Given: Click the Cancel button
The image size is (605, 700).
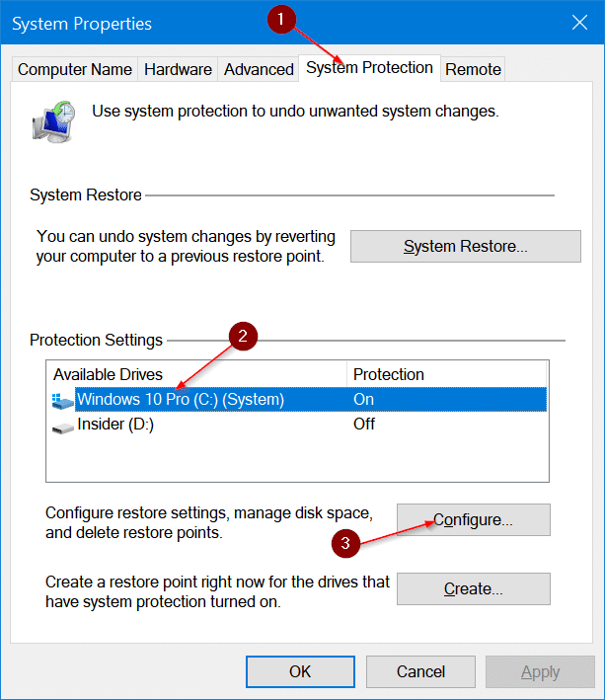Looking at the screenshot, I should click(x=420, y=671).
